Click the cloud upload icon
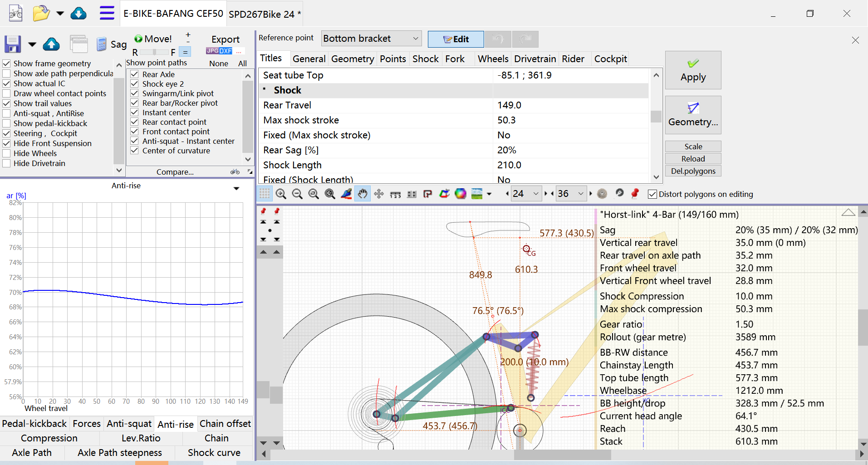 tap(51, 44)
